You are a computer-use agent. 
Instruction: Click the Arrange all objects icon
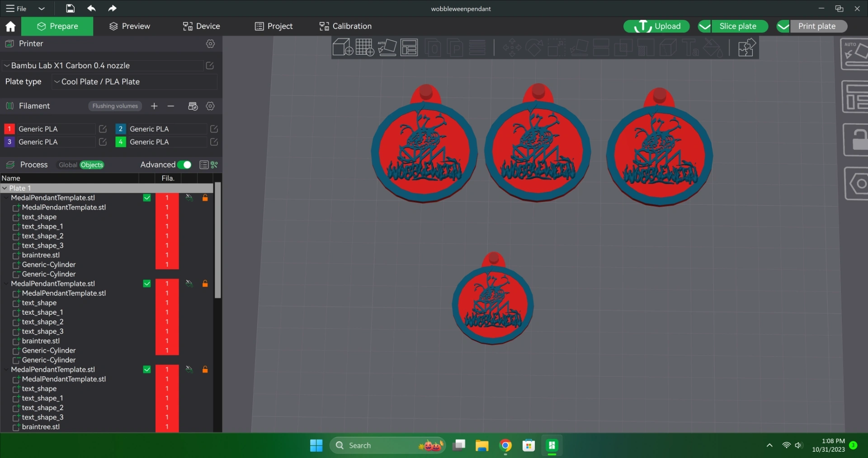[x=409, y=47]
